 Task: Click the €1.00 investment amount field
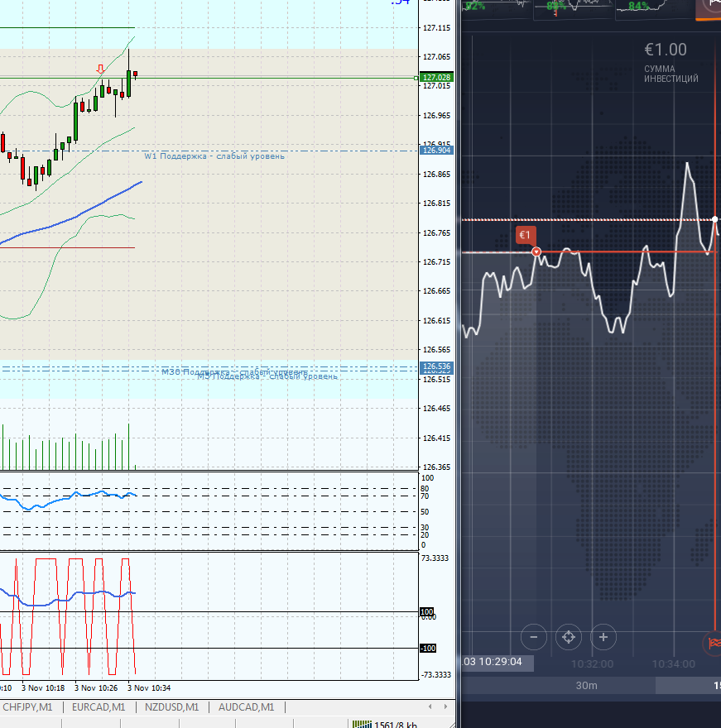coord(666,50)
